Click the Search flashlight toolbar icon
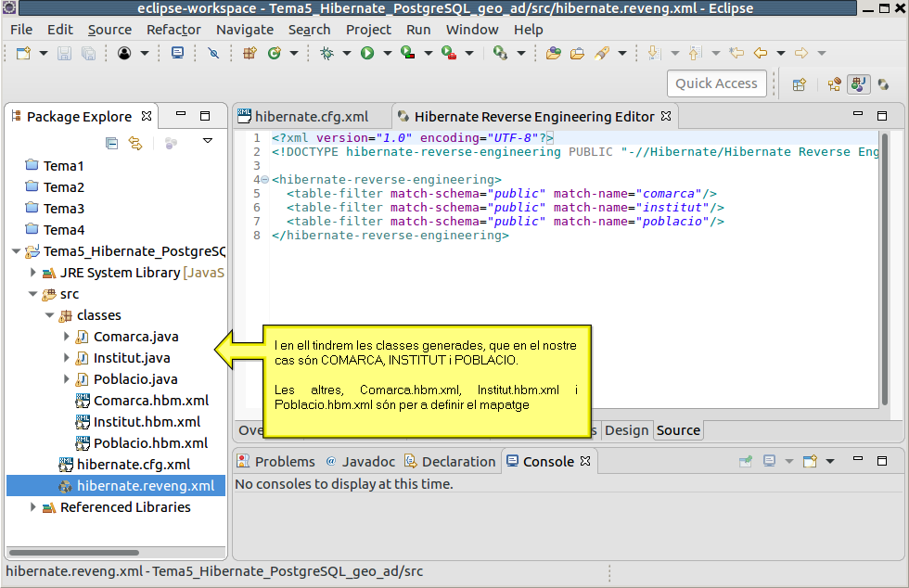The height and width of the screenshot is (588, 909). click(x=602, y=54)
